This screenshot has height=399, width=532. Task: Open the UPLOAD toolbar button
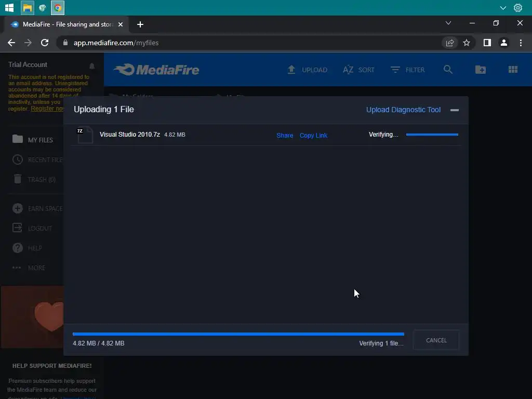pos(307,70)
